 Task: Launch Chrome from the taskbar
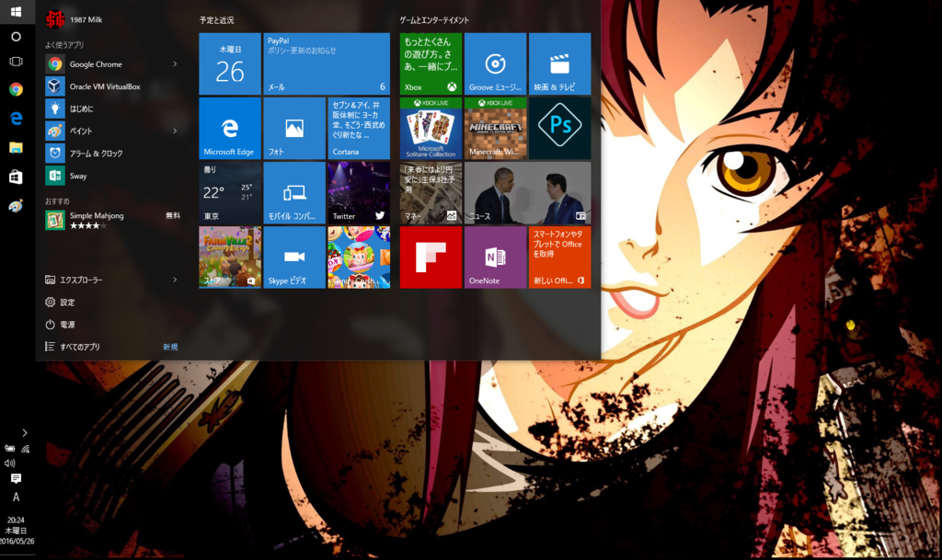click(17, 89)
